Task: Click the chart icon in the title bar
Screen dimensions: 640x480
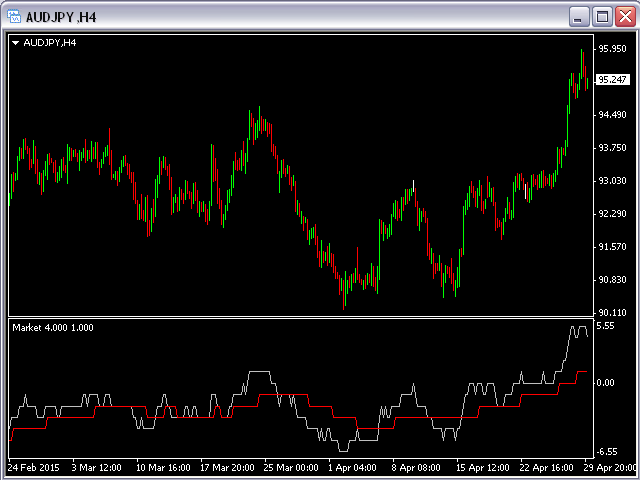Action: [x=14, y=16]
